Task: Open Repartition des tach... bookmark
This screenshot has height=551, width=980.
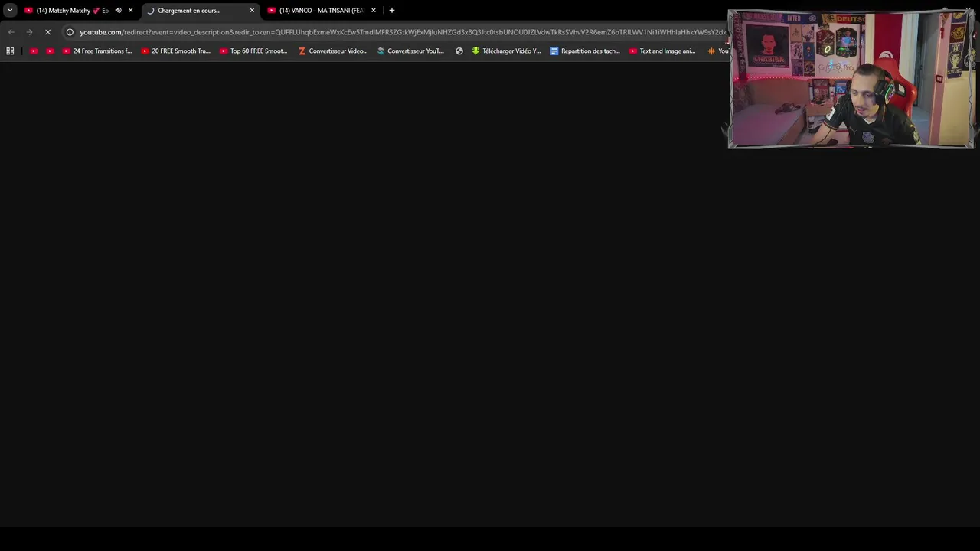Action: pyautogui.click(x=586, y=51)
